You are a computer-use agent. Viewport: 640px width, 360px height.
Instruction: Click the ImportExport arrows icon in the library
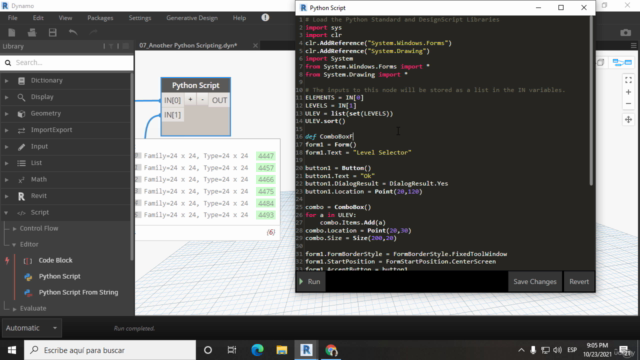pos(21,130)
